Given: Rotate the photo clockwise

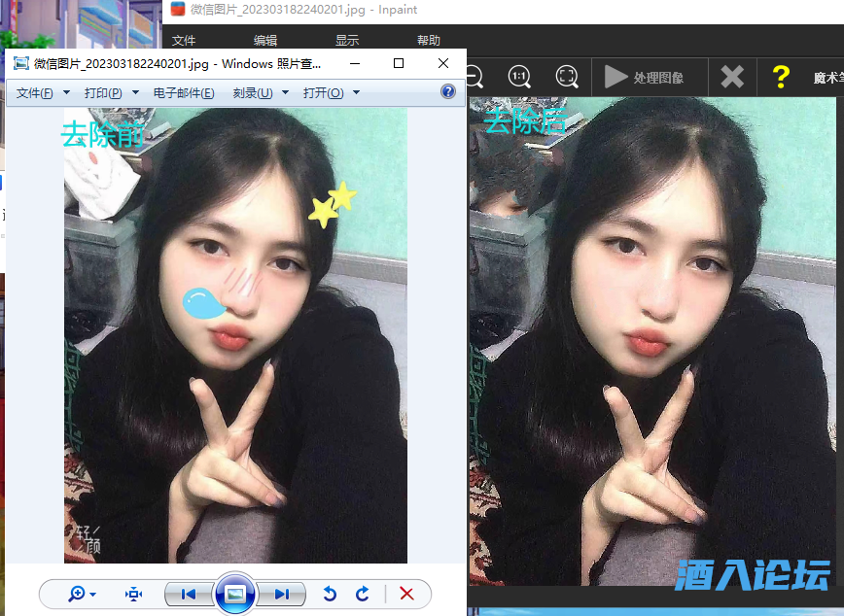Looking at the screenshot, I should [361, 594].
